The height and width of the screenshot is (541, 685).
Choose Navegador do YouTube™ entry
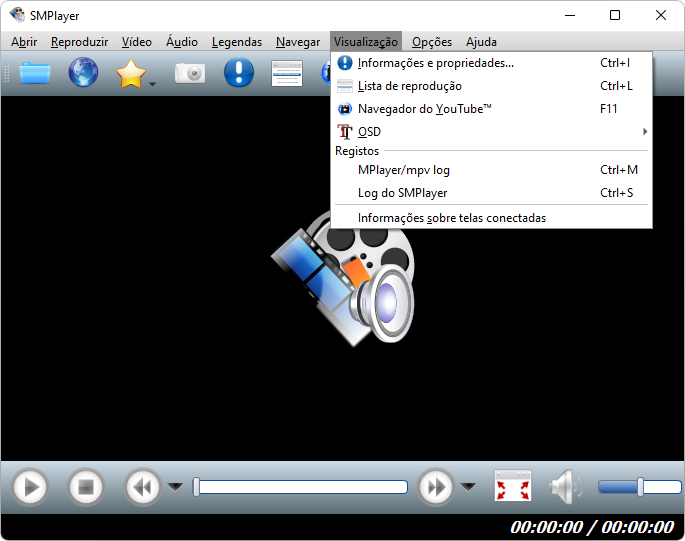point(491,109)
